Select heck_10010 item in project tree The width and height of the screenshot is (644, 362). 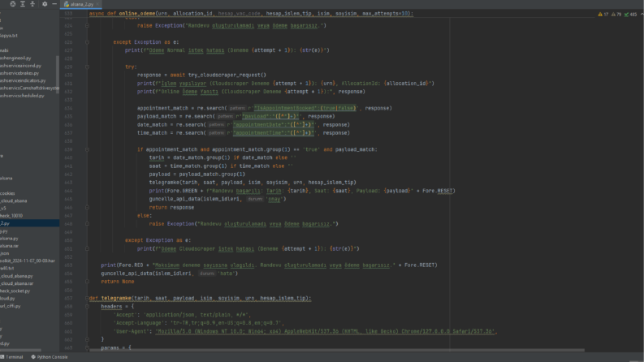11,216
